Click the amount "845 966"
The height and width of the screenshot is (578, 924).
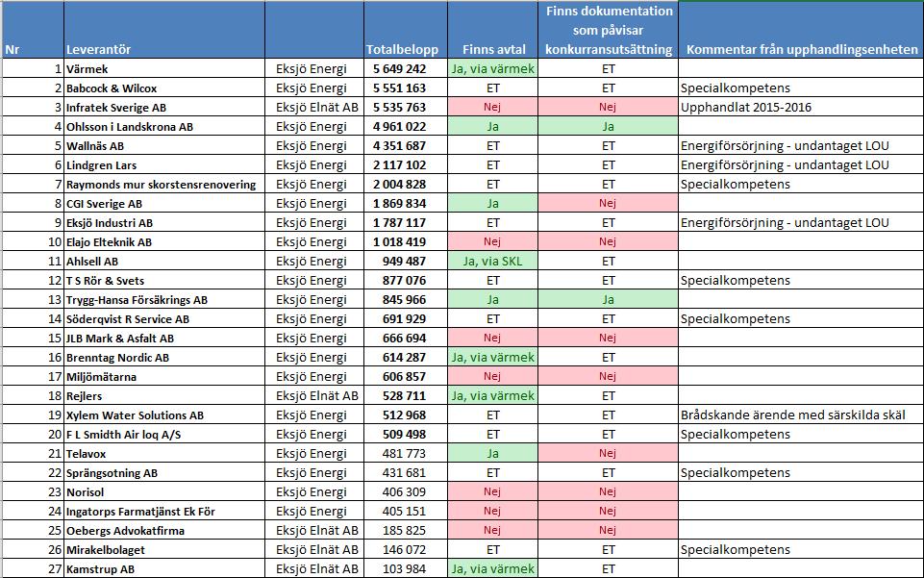(404, 300)
